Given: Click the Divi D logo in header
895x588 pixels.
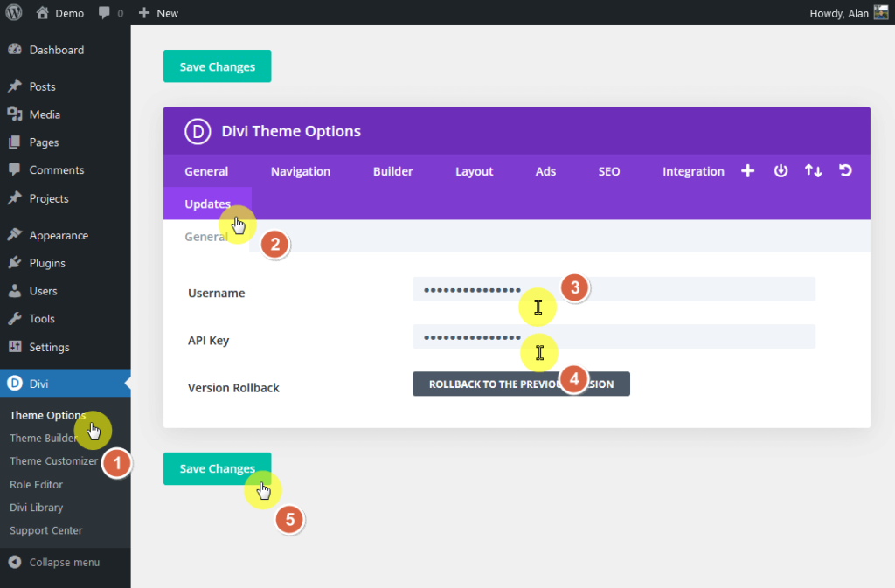Looking at the screenshot, I should point(198,131).
